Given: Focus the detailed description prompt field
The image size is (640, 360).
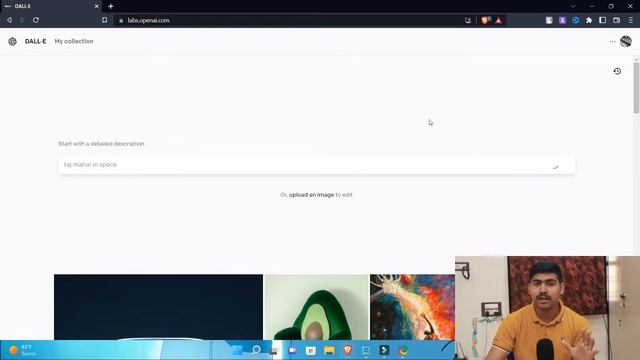Looking at the screenshot, I should (x=316, y=165).
